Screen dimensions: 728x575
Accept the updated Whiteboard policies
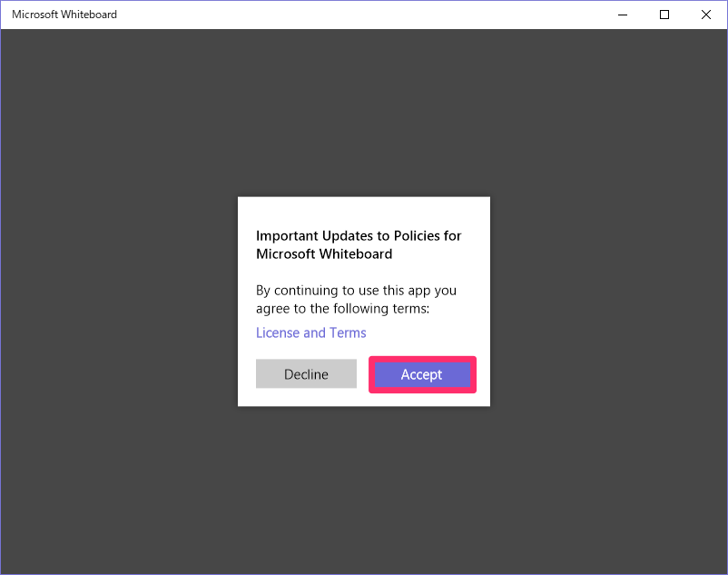[x=422, y=374]
